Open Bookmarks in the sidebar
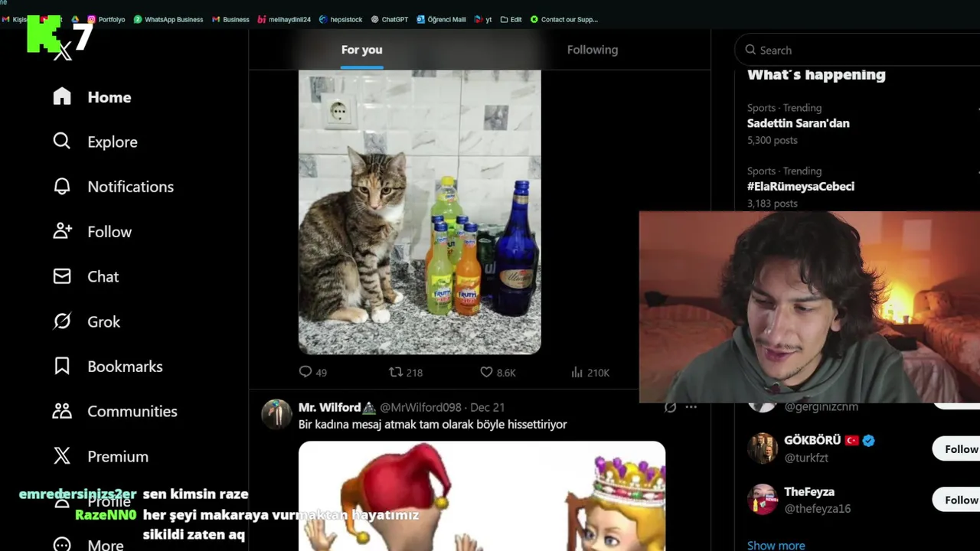Image resolution: width=980 pixels, height=551 pixels. (x=107, y=367)
